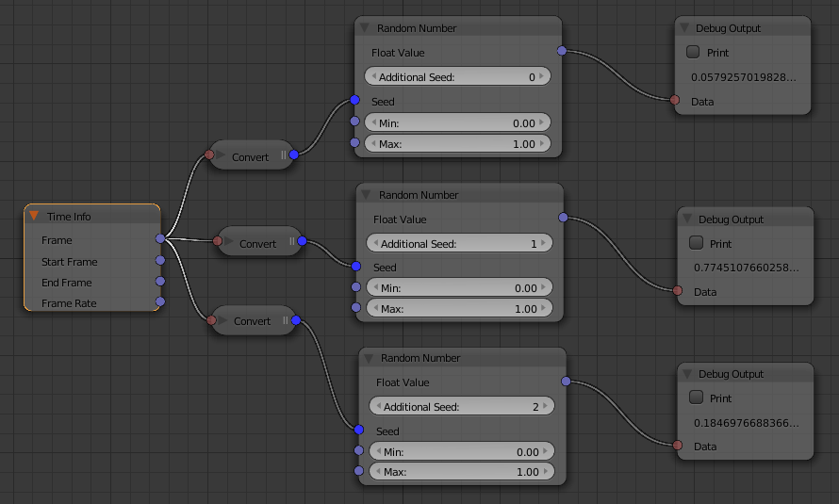Collapse Random Number node with Additional Seed 0

365,28
